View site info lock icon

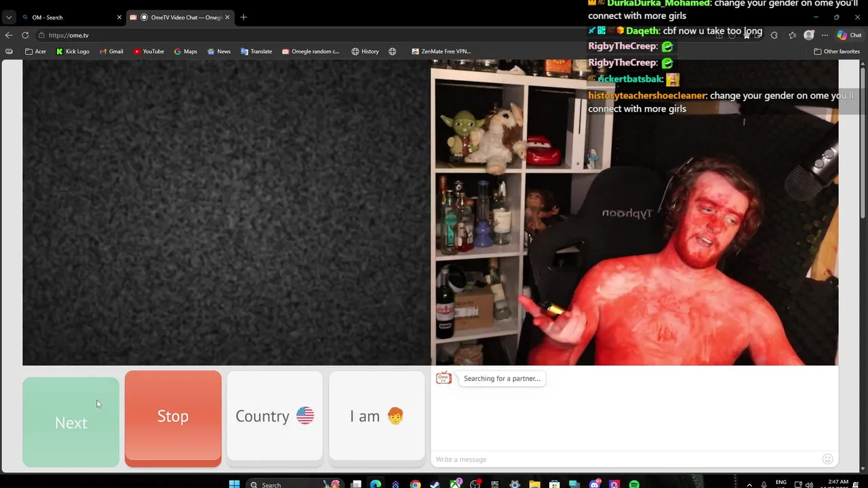41,35
